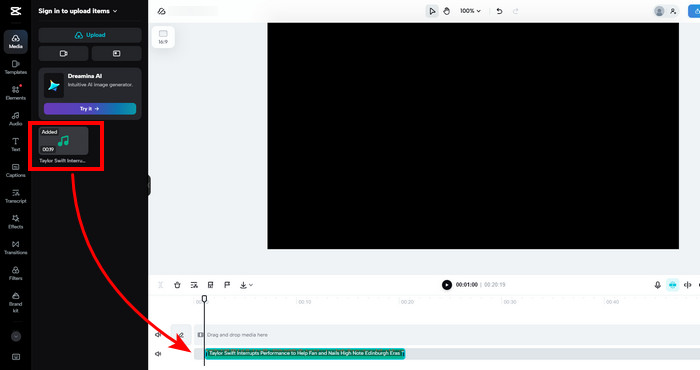Click the 00:10 mark on timeline ruler
700x370 pixels.
(305, 302)
